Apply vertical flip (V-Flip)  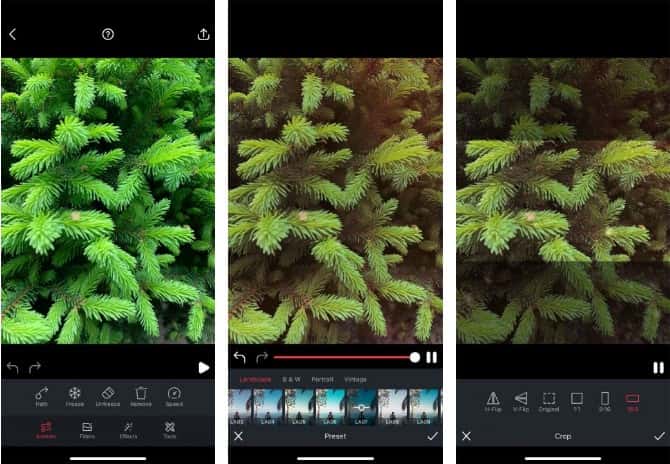pos(520,402)
